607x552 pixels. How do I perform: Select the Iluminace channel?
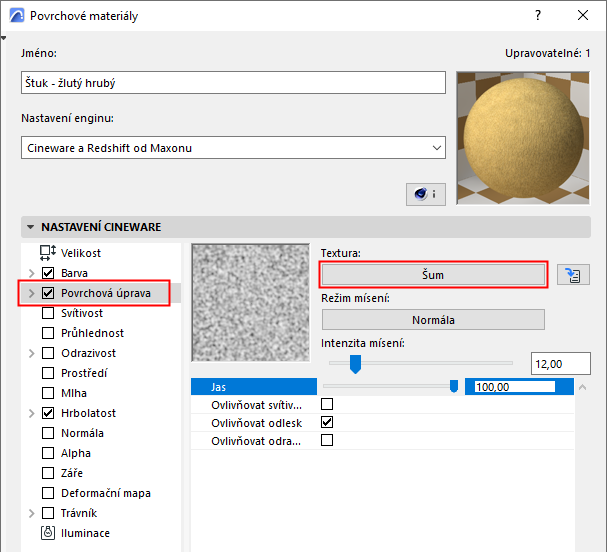click(x=85, y=533)
